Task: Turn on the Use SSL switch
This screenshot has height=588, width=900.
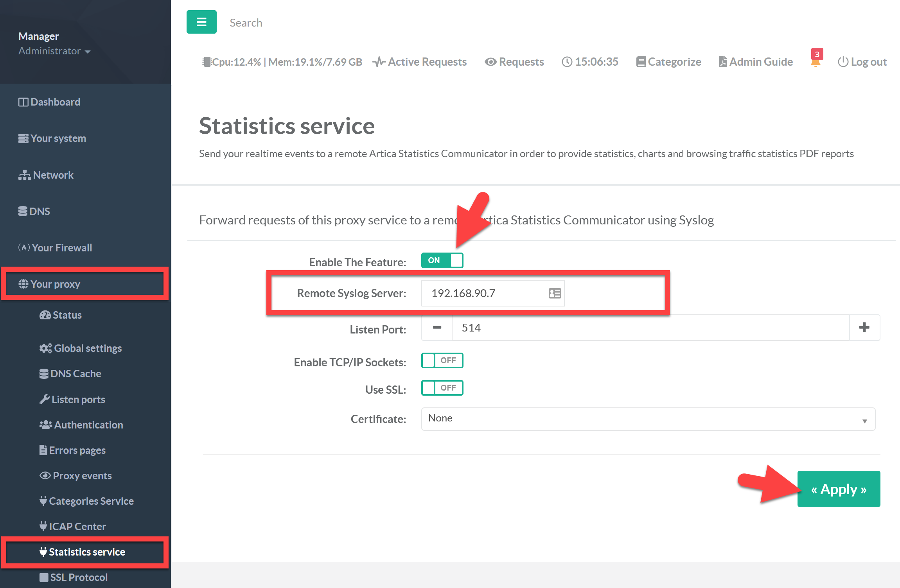Action: tap(442, 388)
